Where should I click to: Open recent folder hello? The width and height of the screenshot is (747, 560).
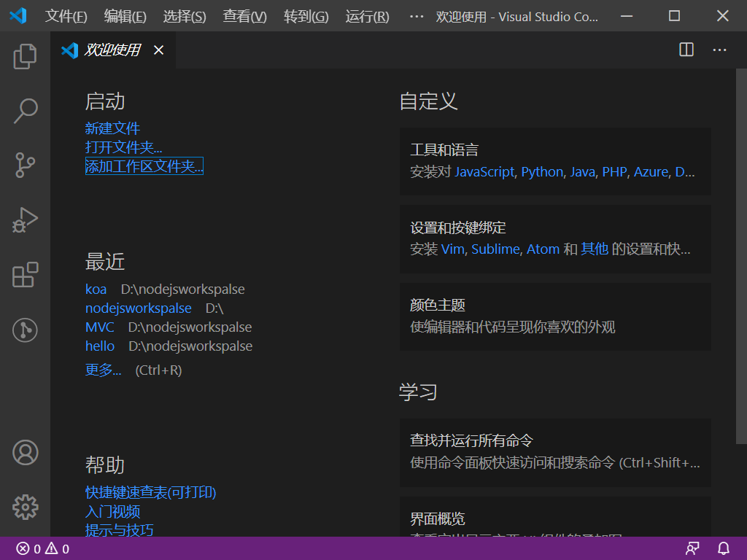99,346
